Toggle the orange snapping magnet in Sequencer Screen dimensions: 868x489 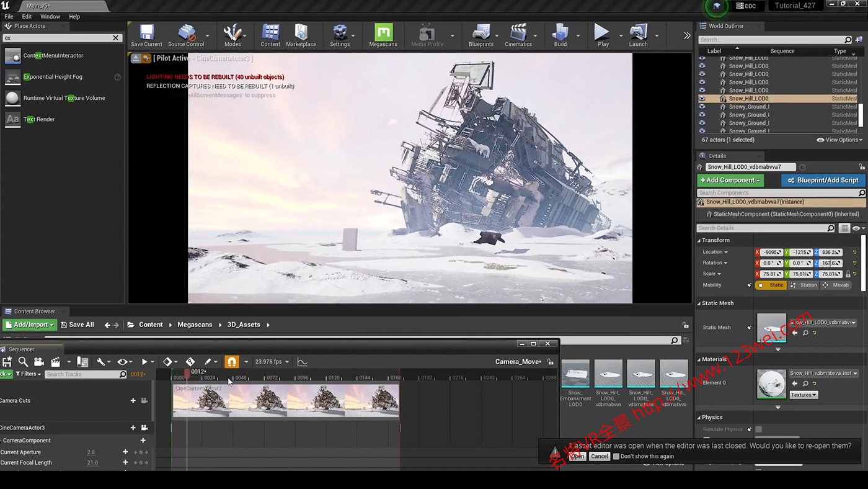[231, 362]
